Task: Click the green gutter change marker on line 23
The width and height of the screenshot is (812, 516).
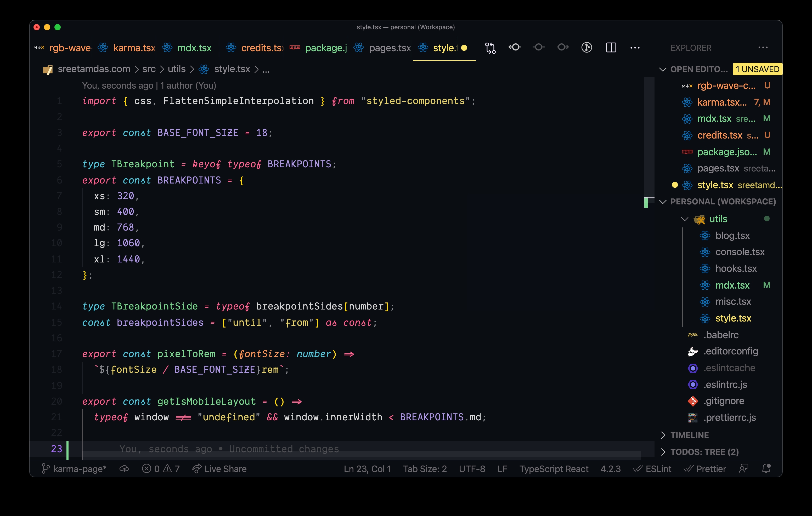Action: pyautogui.click(x=67, y=450)
